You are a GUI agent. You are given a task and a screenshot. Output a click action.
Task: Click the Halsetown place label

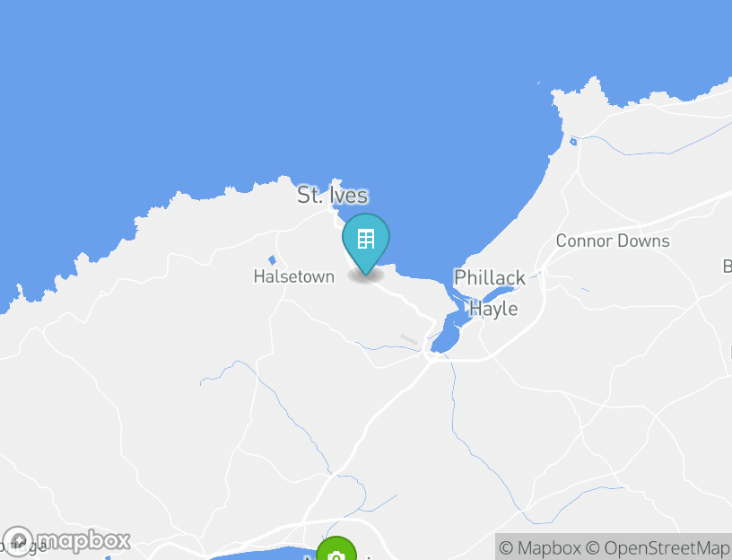click(293, 276)
